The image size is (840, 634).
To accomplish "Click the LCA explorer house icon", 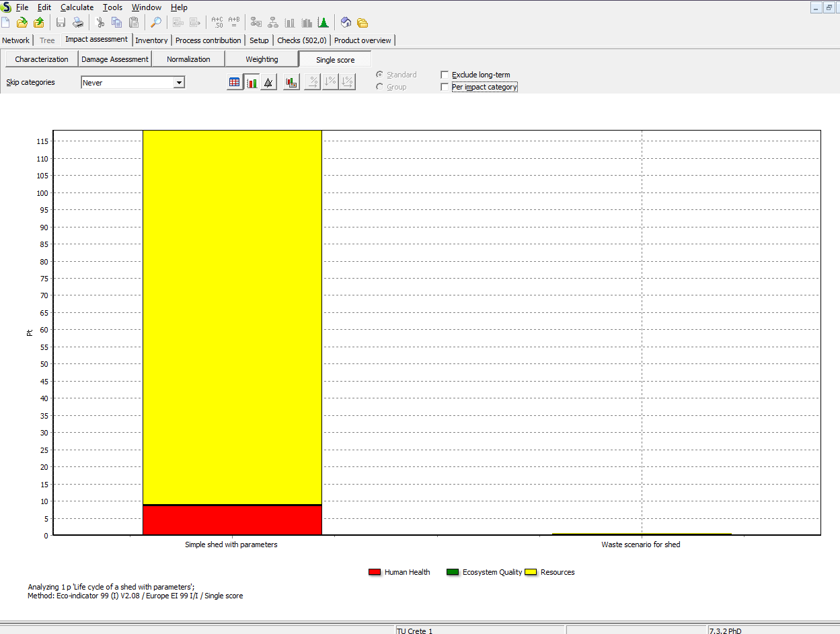I will click(346, 22).
